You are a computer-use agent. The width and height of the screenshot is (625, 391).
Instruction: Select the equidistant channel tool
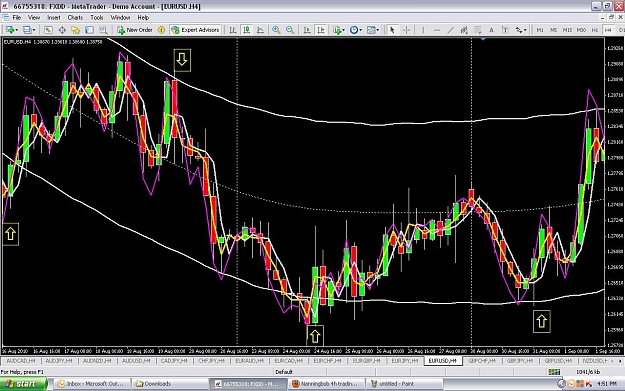pyautogui.click(x=464, y=30)
